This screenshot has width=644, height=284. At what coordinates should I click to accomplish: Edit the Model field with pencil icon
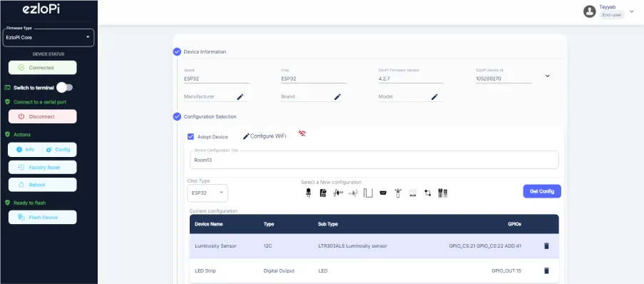(434, 96)
